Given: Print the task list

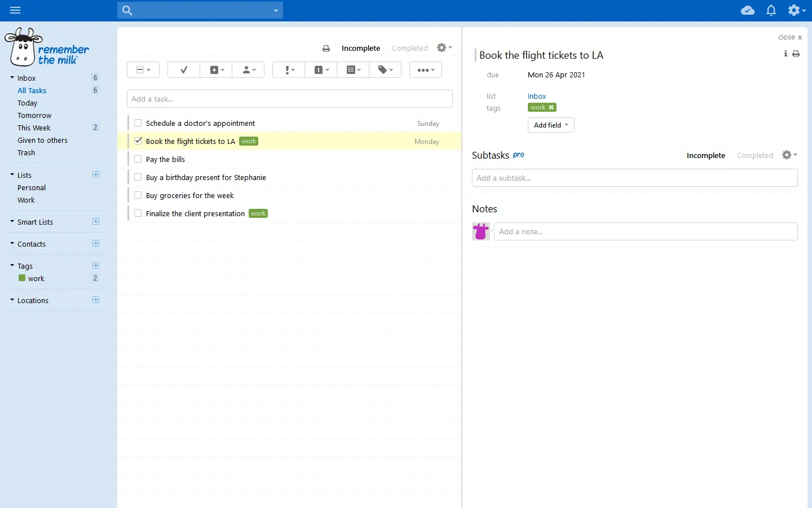Looking at the screenshot, I should click(326, 49).
